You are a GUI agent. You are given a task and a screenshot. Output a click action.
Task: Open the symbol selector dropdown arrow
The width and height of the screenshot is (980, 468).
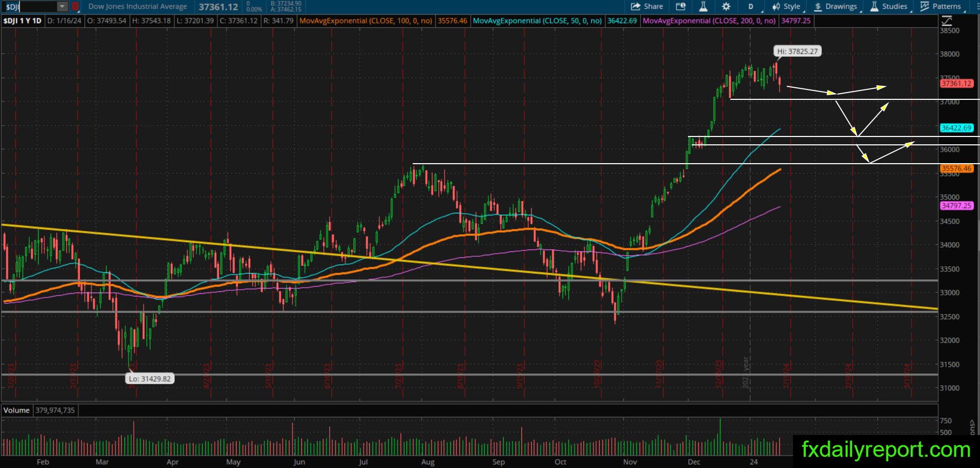tap(63, 7)
